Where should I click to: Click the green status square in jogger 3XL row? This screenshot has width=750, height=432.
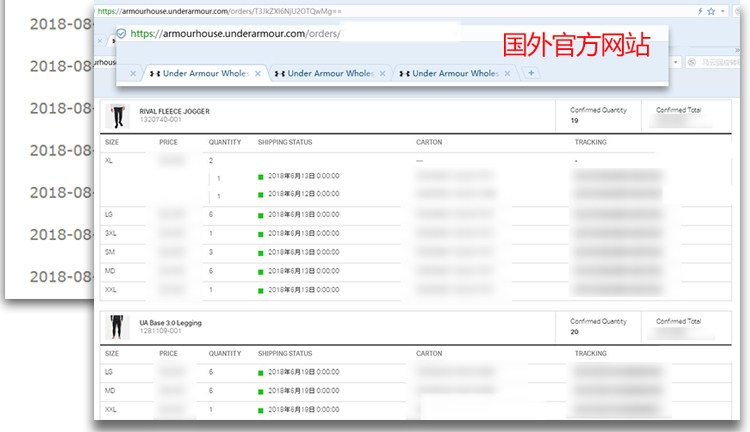[261, 234]
